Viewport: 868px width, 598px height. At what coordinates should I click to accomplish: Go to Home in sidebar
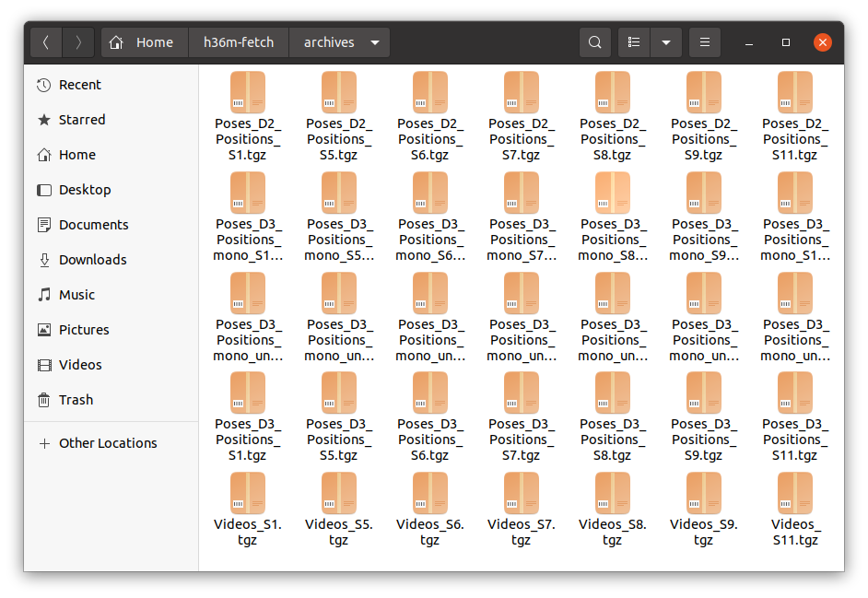pyautogui.click(x=111, y=155)
